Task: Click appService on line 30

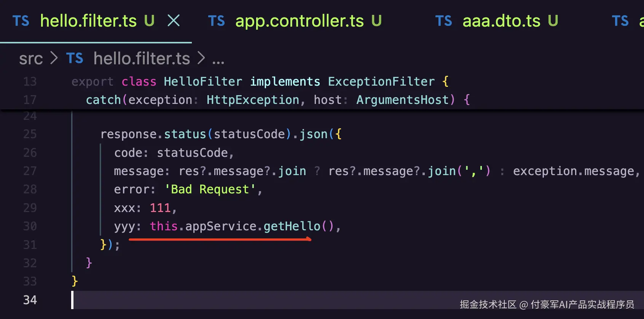Action: pos(221,226)
